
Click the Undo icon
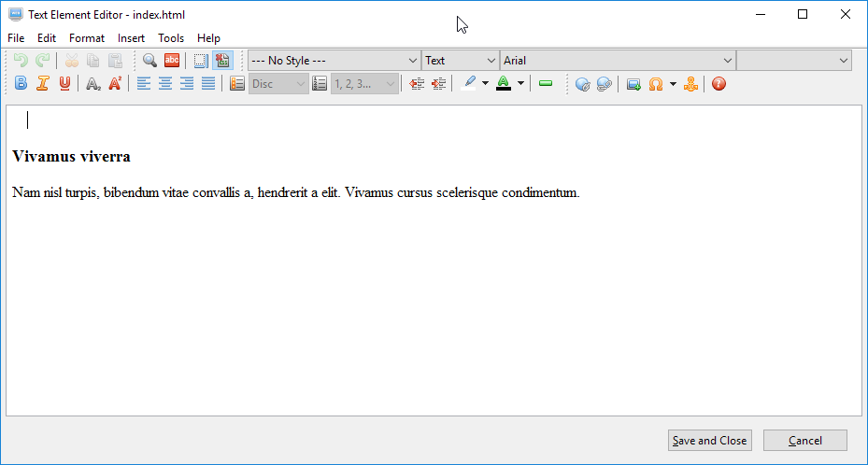(x=21, y=61)
